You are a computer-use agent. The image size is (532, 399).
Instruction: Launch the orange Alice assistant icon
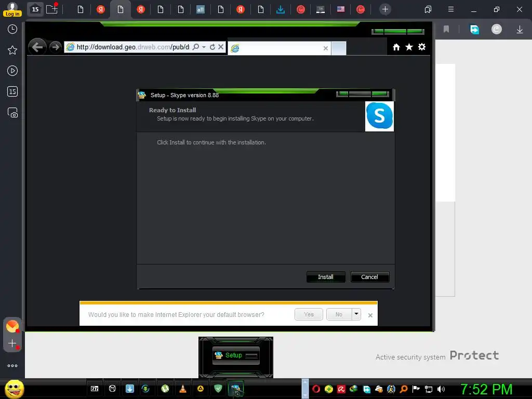click(x=12, y=326)
